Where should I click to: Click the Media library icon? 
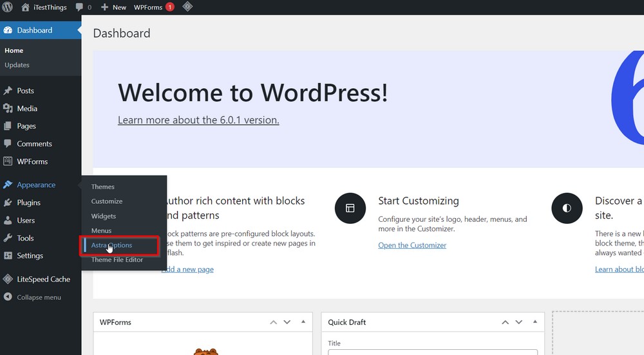(8, 108)
